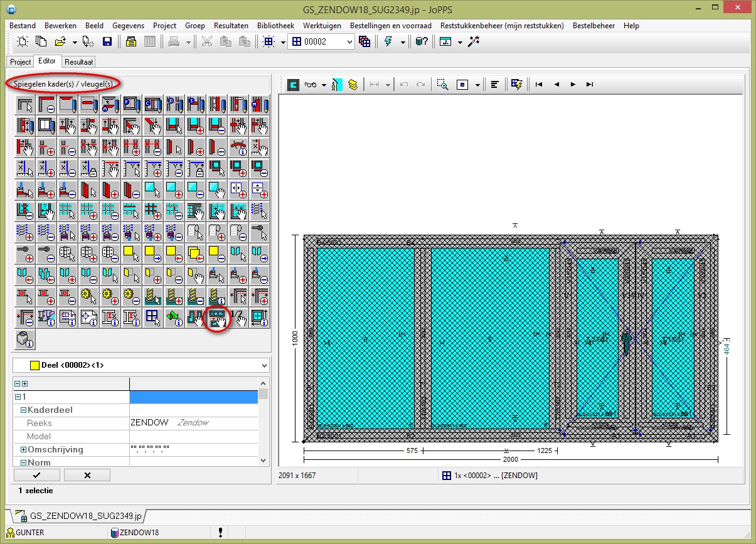Click the door handle with plus icon

(x=25, y=253)
